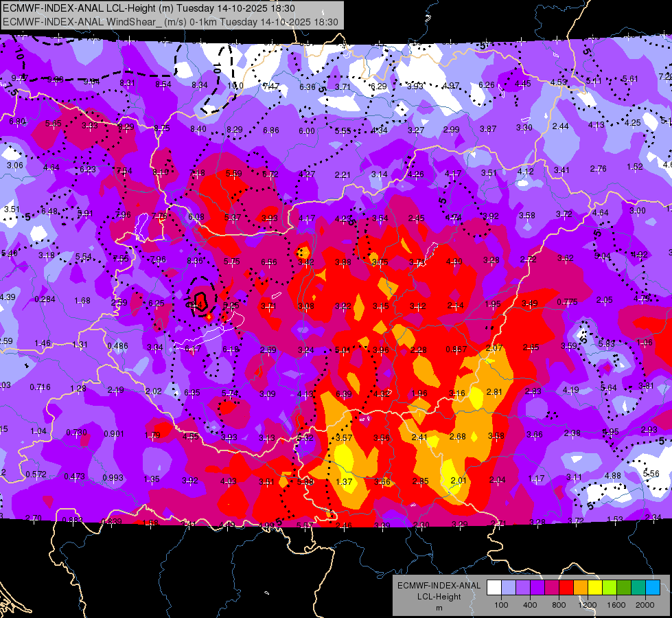Viewport: 672px width, 618px height.
Task: Click the wind shear value "2.05"
Action: (604, 300)
